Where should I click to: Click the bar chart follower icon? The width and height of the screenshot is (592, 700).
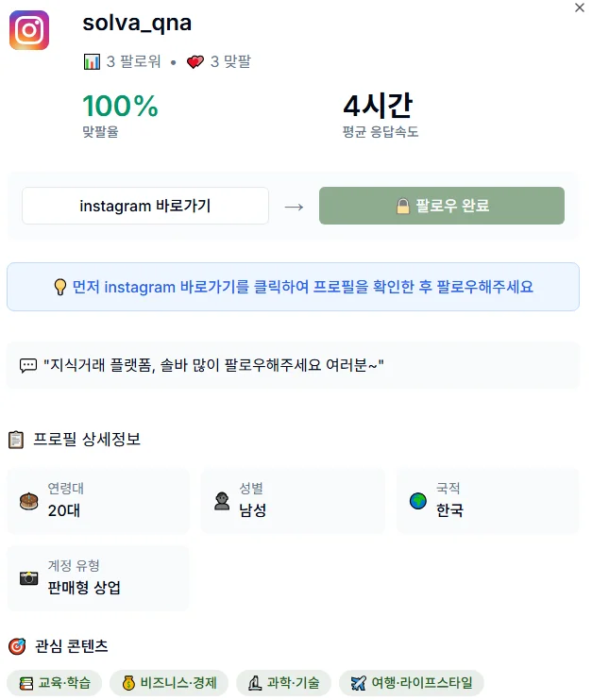point(92,61)
